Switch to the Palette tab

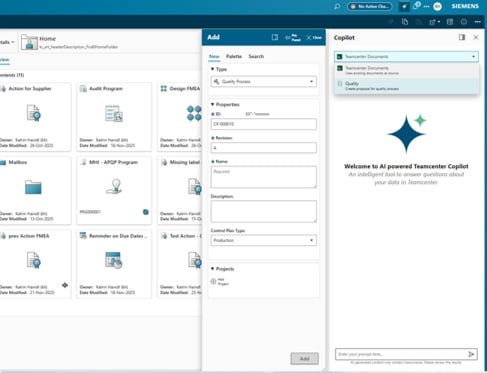[234, 57]
